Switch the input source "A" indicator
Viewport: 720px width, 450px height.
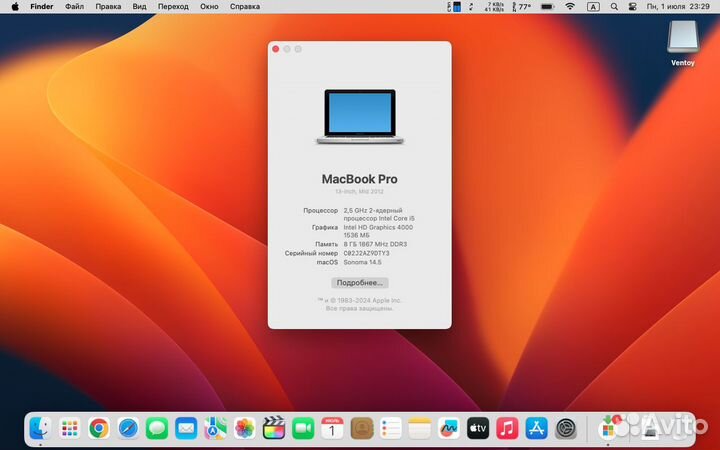593,6
